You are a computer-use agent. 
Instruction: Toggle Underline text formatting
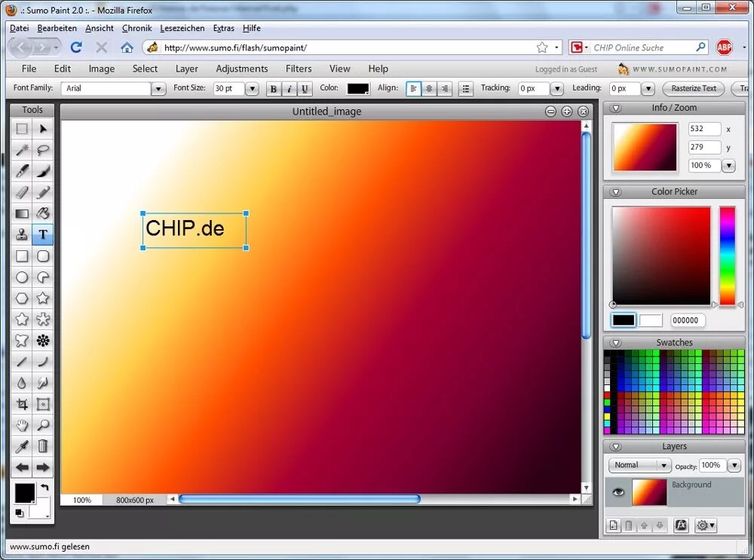click(x=305, y=88)
